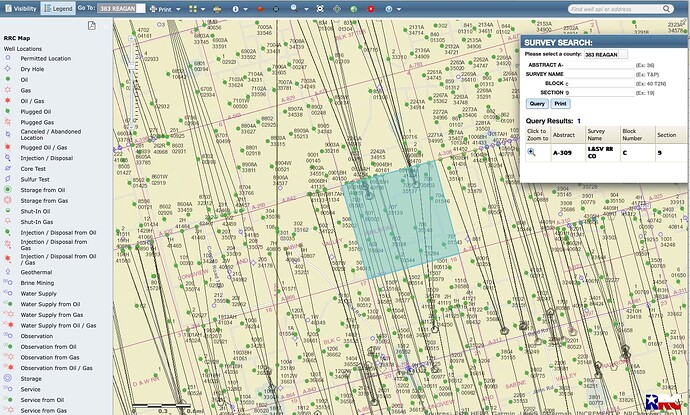Click the Gas legend symbol
This screenshot has height=415, width=690.
point(7,90)
